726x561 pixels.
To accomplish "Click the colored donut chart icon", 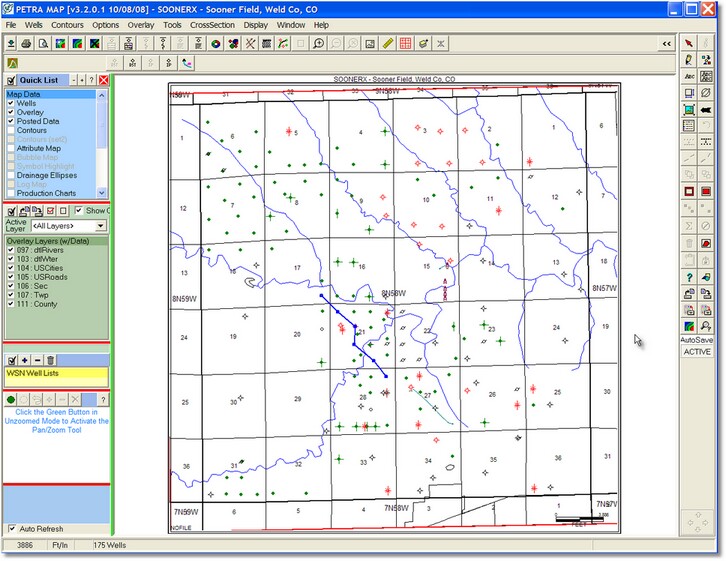I will [x=215, y=44].
